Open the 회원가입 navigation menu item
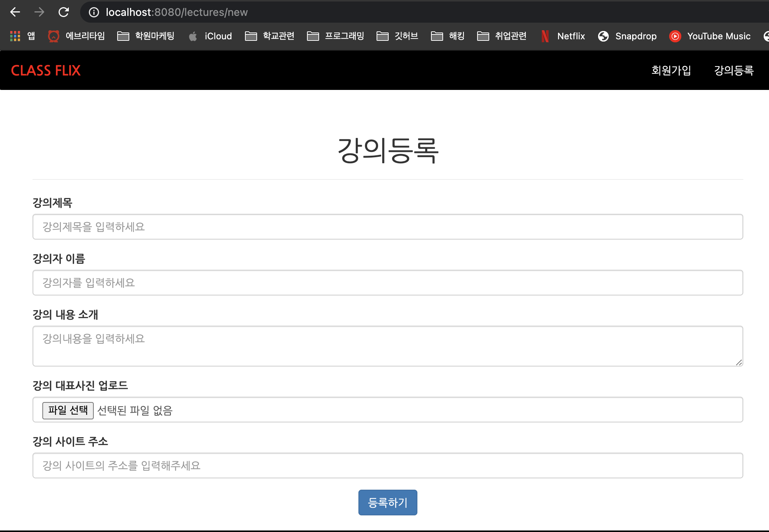The width and height of the screenshot is (769, 532). 671,70
